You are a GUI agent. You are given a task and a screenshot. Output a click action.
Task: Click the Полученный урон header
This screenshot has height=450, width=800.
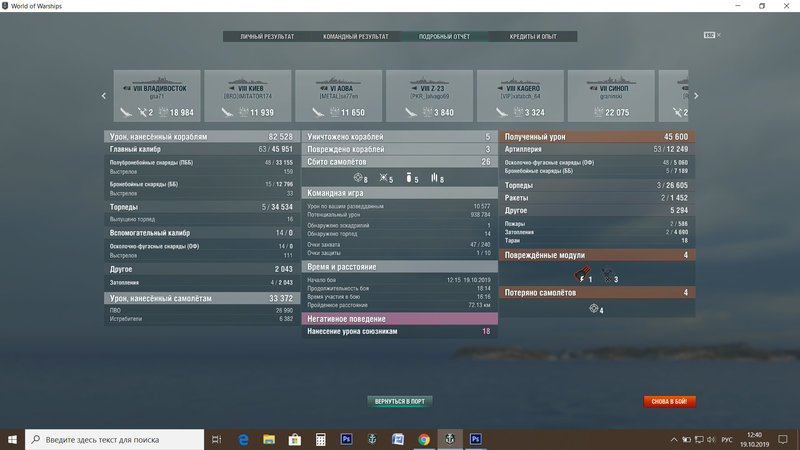(597, 137)
